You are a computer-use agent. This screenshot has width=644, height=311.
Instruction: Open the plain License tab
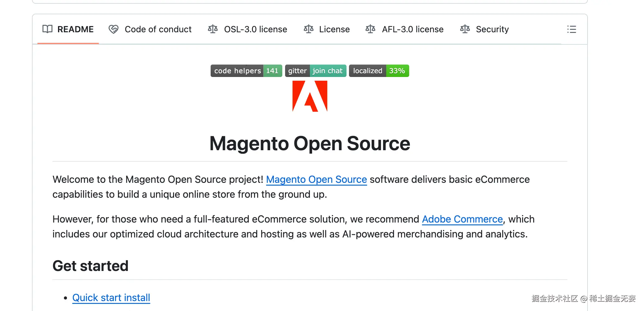(x=334, y=29)
